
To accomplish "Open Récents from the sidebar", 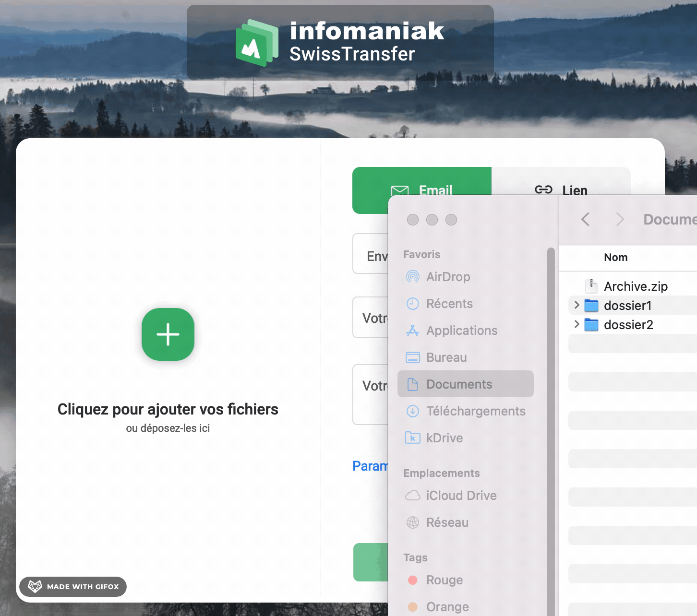I will [449, 303].
